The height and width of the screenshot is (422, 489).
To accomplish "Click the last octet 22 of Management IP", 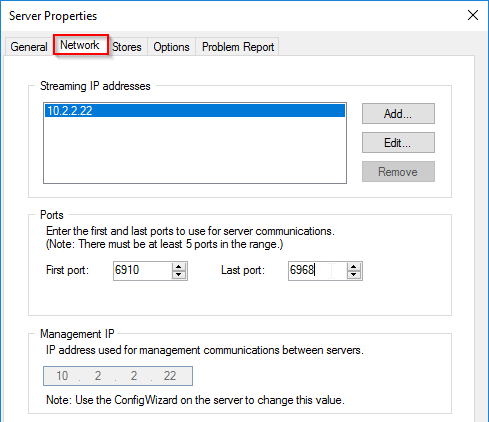I will (x=170, y=376).
